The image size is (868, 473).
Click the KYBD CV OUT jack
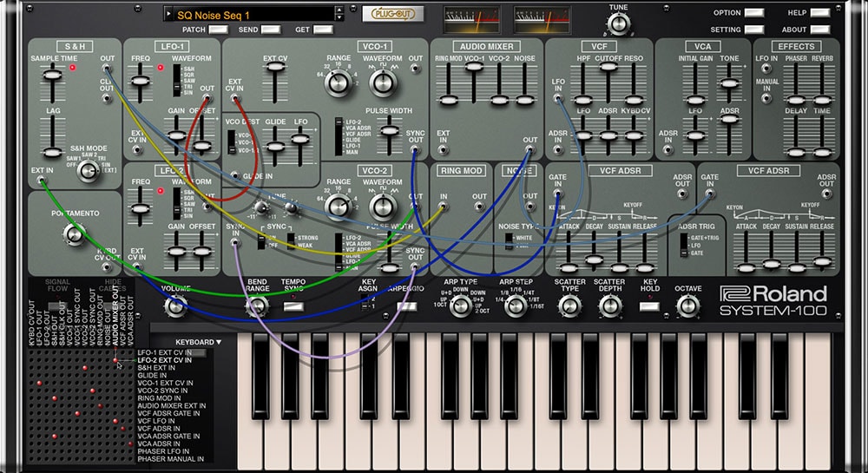pyautogui.click(x=107, y=267)
